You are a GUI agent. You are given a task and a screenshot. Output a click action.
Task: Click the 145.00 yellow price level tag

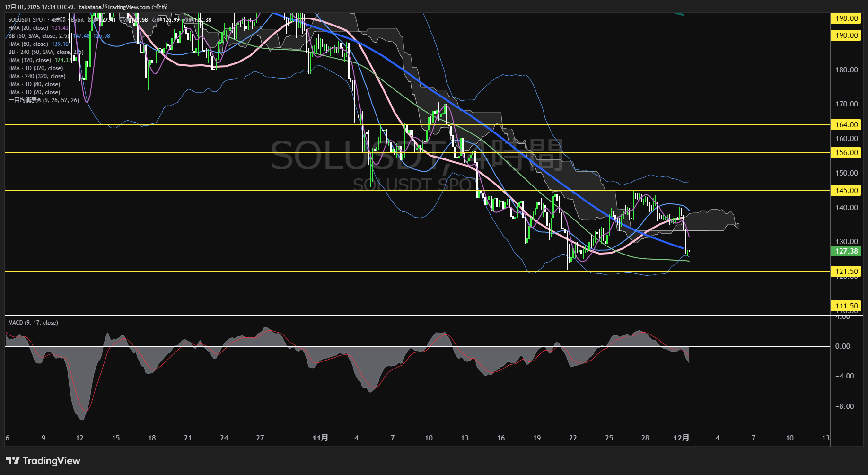(x=846, y=191)
